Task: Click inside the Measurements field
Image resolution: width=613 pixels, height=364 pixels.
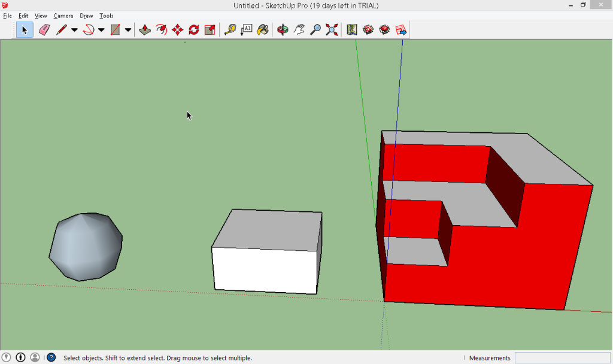Action: pyautogui.click(x=563, y=357)
